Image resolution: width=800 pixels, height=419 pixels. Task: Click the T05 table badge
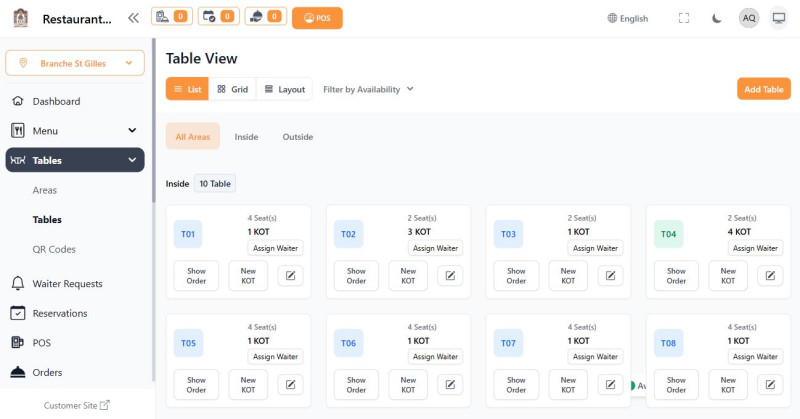point(188,343)
